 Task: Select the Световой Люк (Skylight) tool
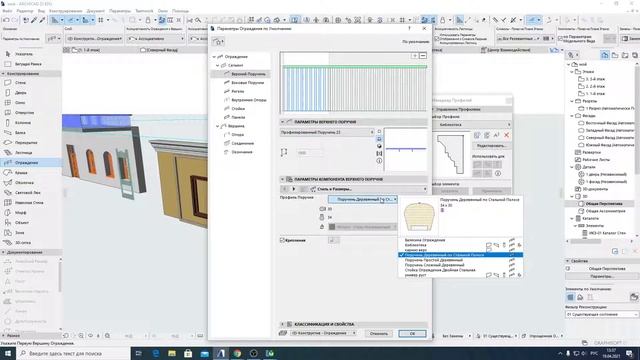pos(28,193)
